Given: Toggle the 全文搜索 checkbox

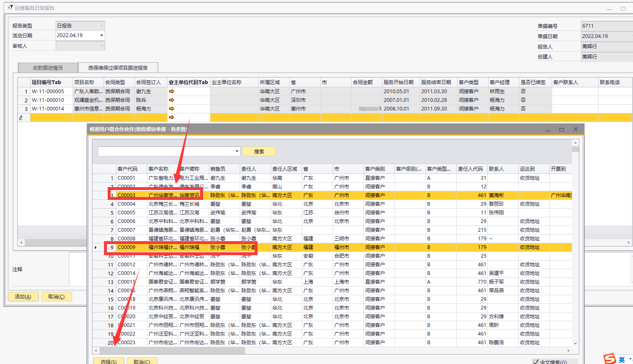Looking at the screenshot, I should pos(536,362).
